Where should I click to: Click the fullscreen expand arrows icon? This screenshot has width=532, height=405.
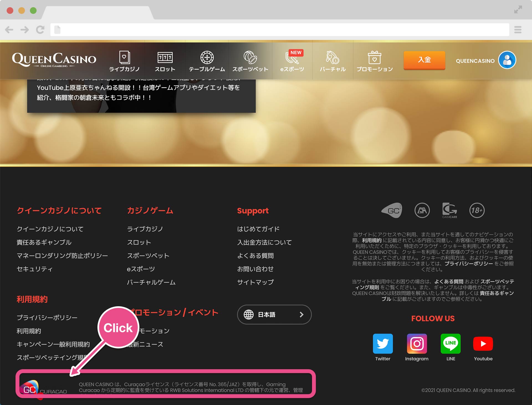pos(518,9)
